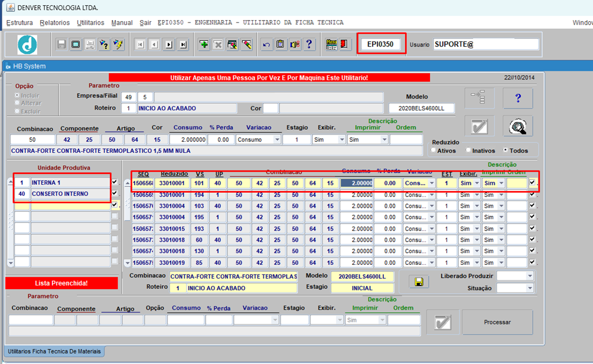
Task: Open the top Exibir Sim dropdown
Action: (x=342, y=140)
